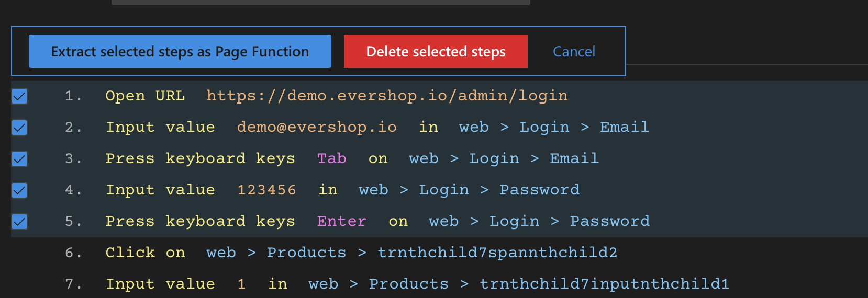This screenshot has height=298, width=868.
Task: Uncheck the checkbox for step 3
Action: pyautogui.click(x=19, y=159)
